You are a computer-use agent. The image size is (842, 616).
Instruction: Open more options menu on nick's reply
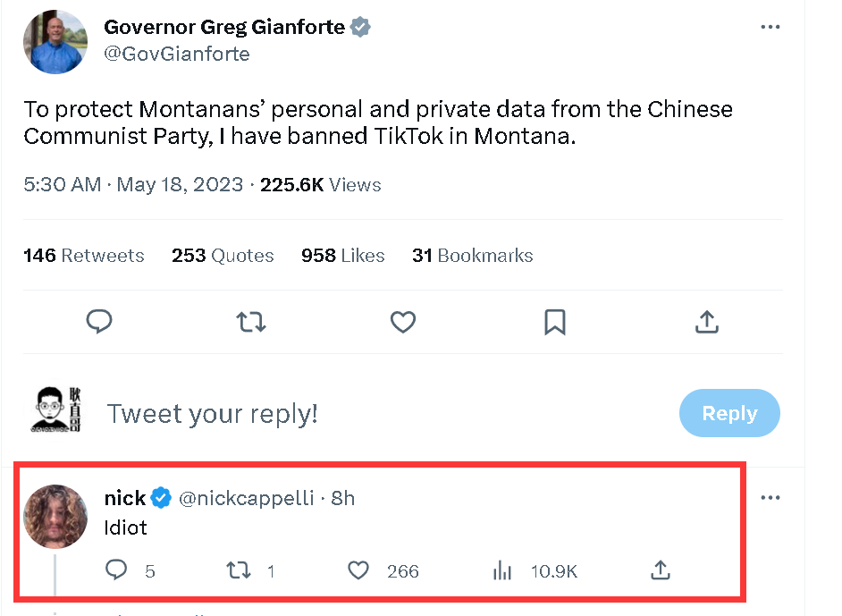(770, 498)
